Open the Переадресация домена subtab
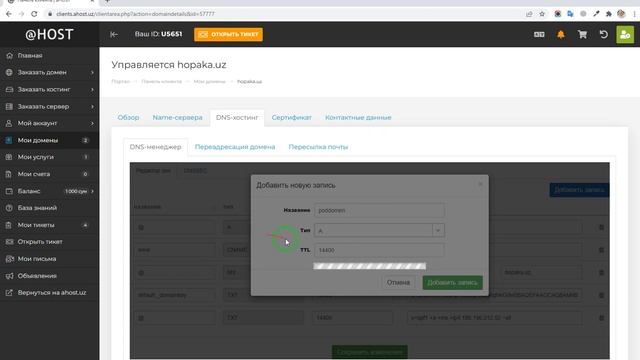 235,147
